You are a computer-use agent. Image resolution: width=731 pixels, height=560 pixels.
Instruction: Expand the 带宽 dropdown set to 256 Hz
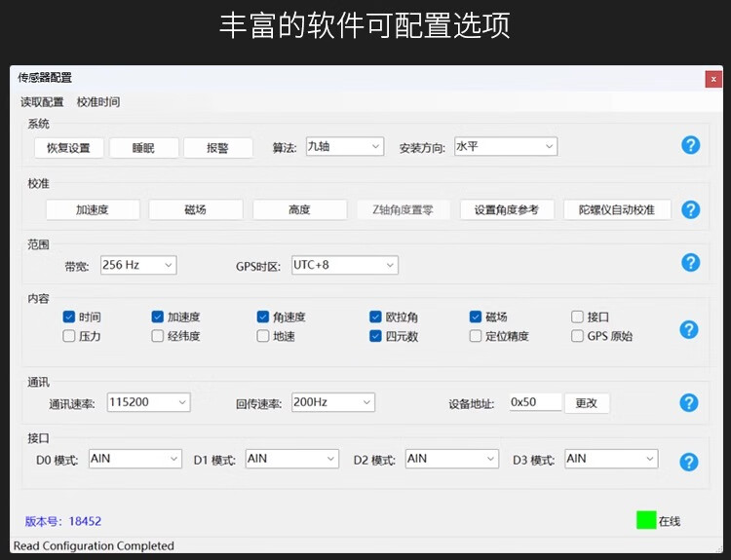[x=138, y=265]
